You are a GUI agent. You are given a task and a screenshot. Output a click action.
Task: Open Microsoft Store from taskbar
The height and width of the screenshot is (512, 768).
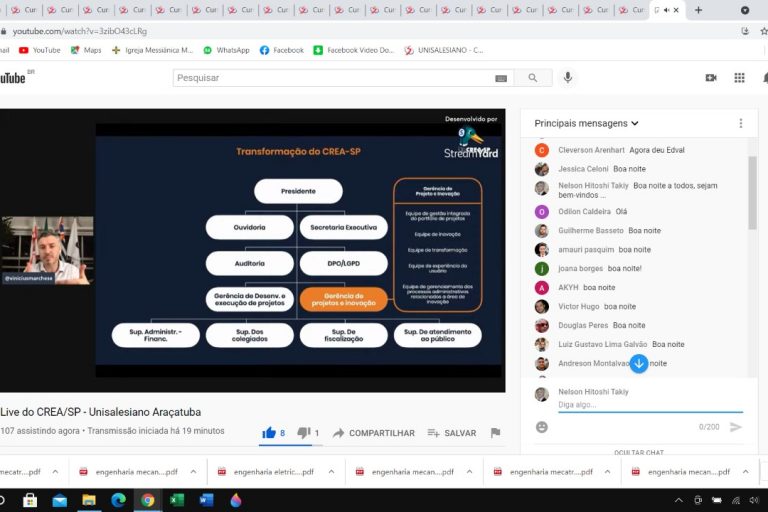(x=30, y=500)
